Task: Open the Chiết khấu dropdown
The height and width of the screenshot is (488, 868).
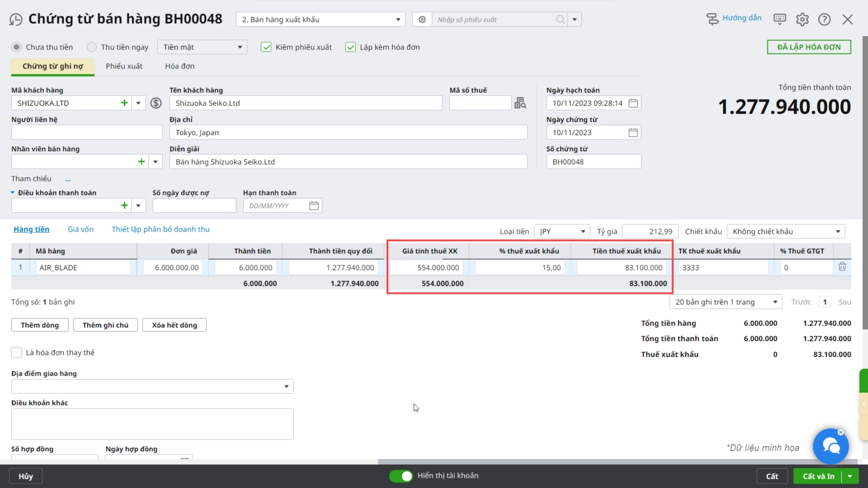Action: 785,232
